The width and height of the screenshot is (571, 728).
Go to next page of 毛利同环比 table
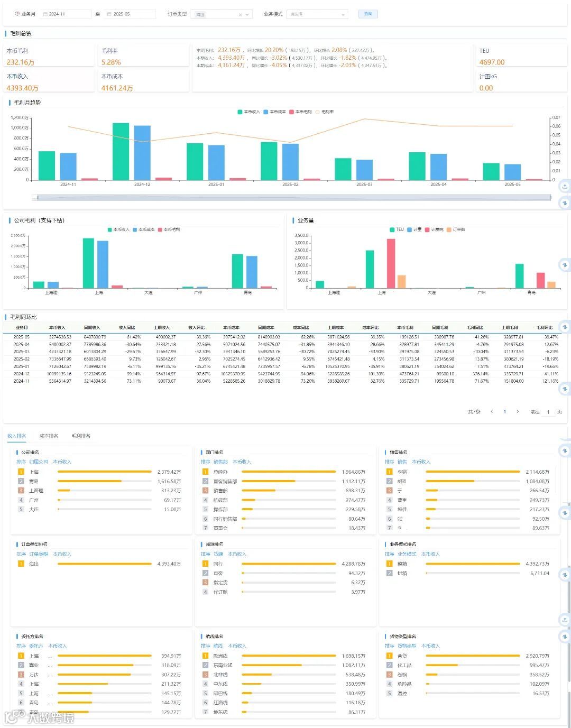click(517, 411)
